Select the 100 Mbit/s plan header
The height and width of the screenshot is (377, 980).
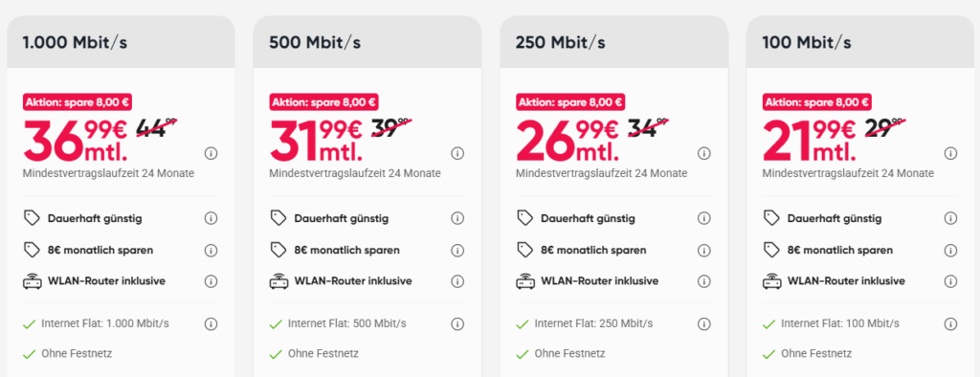tap(860, 42)
